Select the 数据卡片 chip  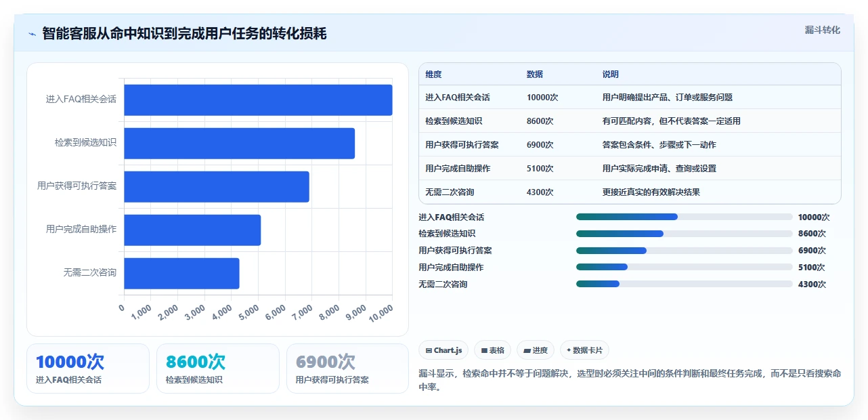pyautogui.click(x=584, y=350)
